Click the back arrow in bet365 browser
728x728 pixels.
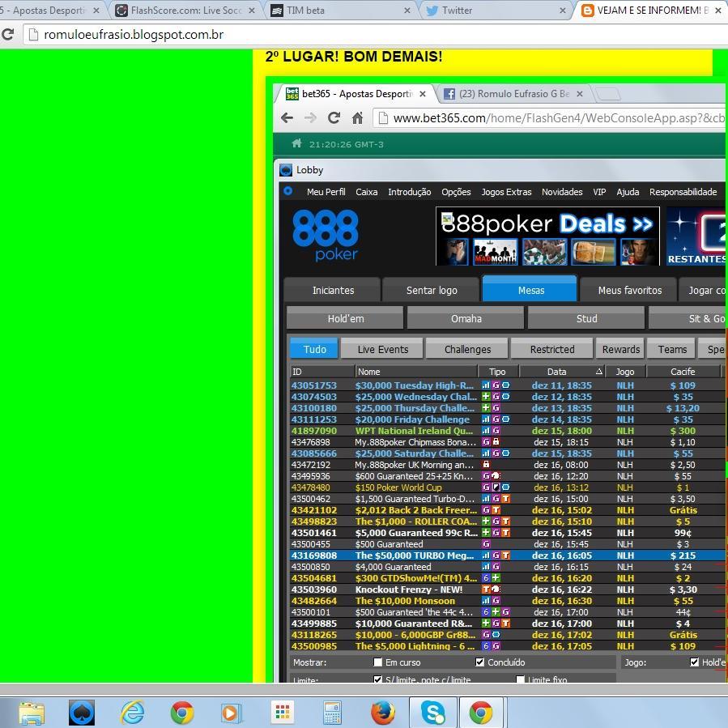pos(287,118)
